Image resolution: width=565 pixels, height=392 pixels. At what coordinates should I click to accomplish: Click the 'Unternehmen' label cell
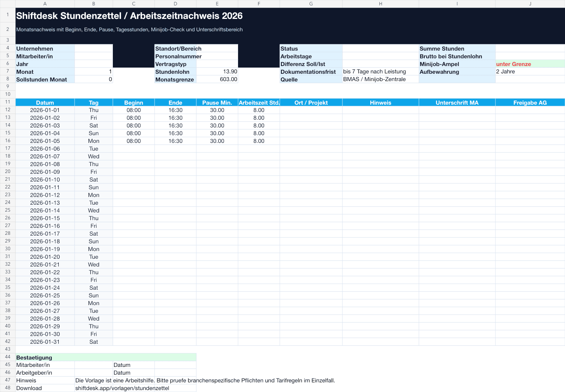(45, 48)
